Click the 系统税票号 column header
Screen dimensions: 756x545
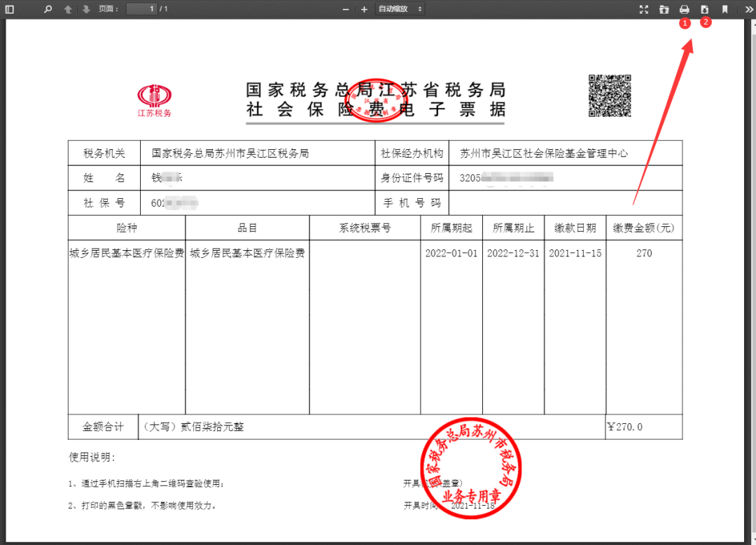pos(365,228)
